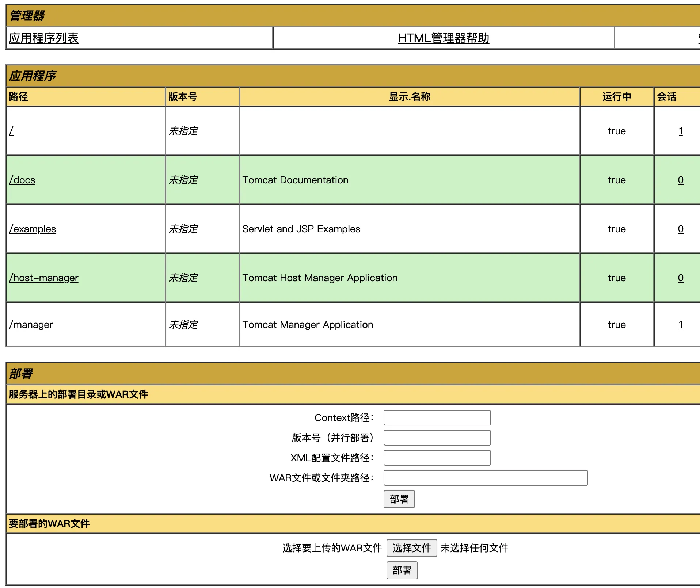Click 选择文件 to choose a WAR
The image size is (700, 588).
(x=411, y=548)
